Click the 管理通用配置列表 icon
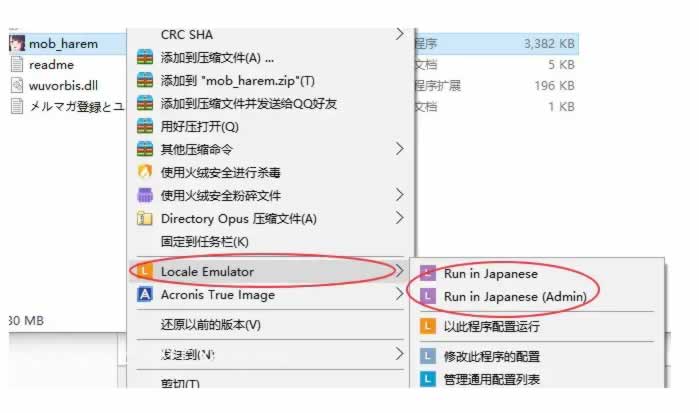This screenshot has width=699, height=413. click(x=428, y=379)
